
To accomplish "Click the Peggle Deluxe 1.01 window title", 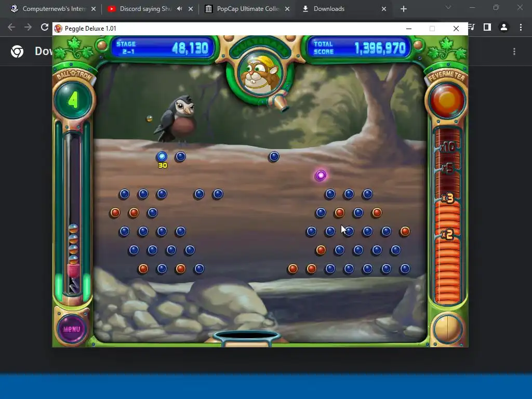I will click(x=90, y=29).
